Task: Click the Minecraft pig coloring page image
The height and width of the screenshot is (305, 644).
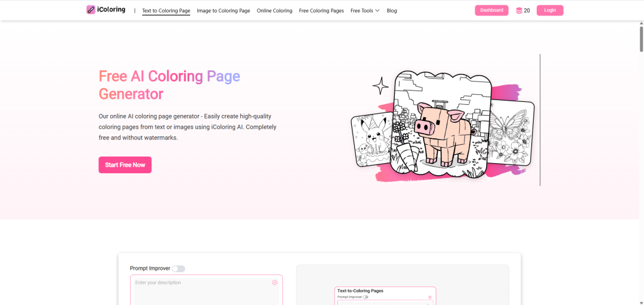Action: tap(442, 123)
